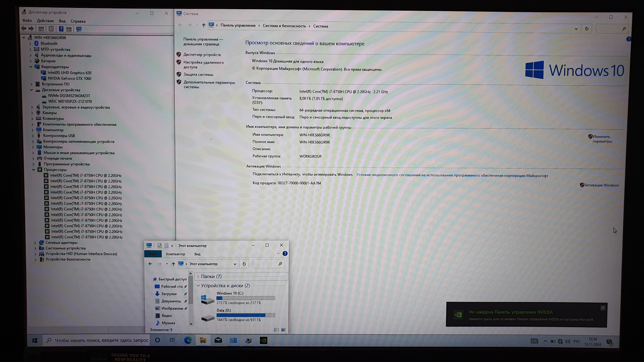Expand the Папки (7) group
Screen dimensions: 644x362
coord(198,277)
